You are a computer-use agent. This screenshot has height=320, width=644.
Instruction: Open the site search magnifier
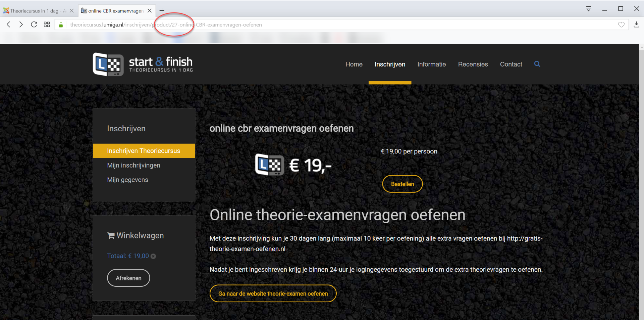[537, 64]
